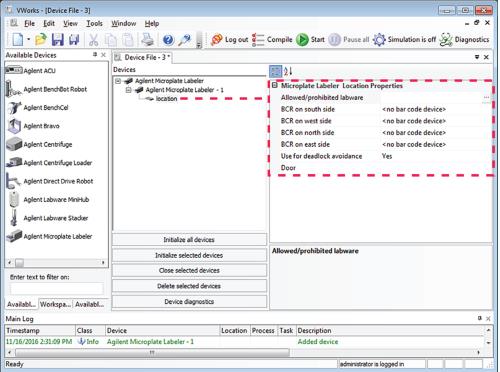Click the Pause all toolbar button

pyautogui.click(x=349, y=40)
